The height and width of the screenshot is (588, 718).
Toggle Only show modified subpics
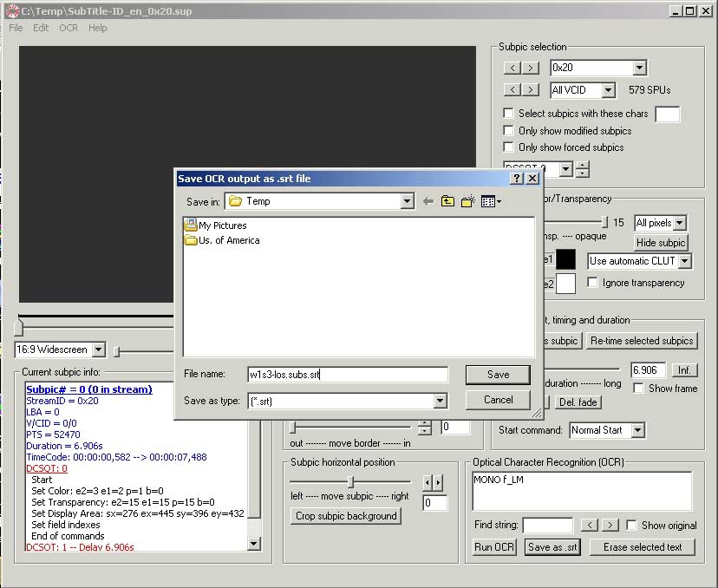point(508,130)
